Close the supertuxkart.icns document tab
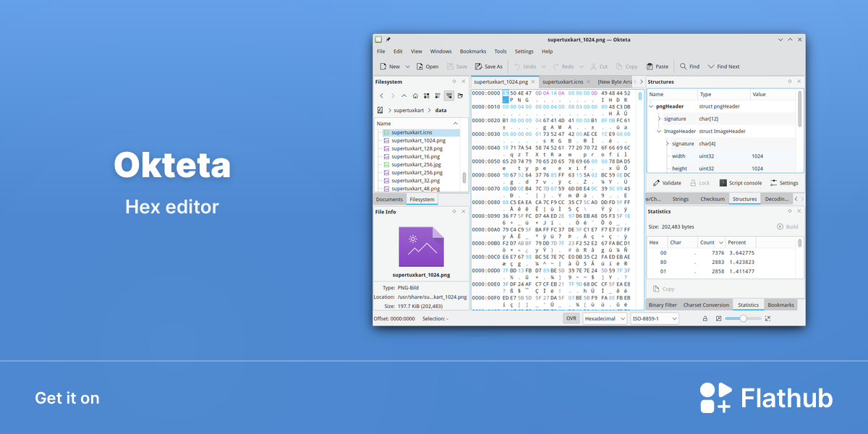This screenshot has width=868, height=434. coord(589,82)
